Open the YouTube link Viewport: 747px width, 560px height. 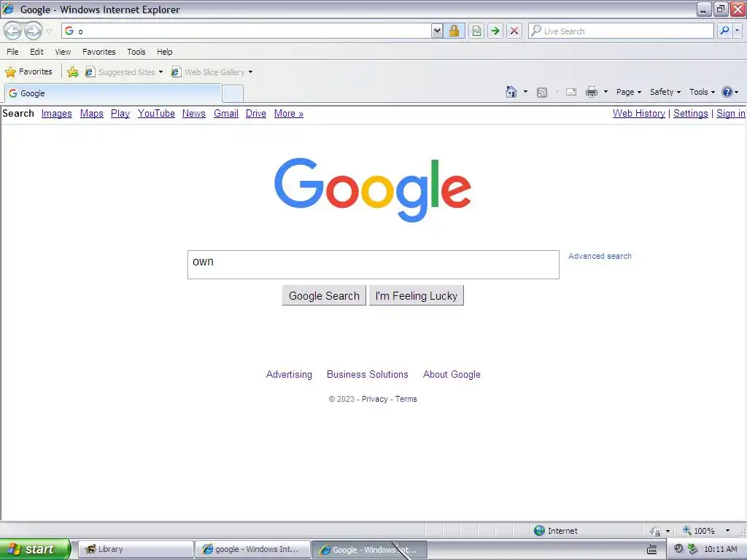tap(156, 113)
